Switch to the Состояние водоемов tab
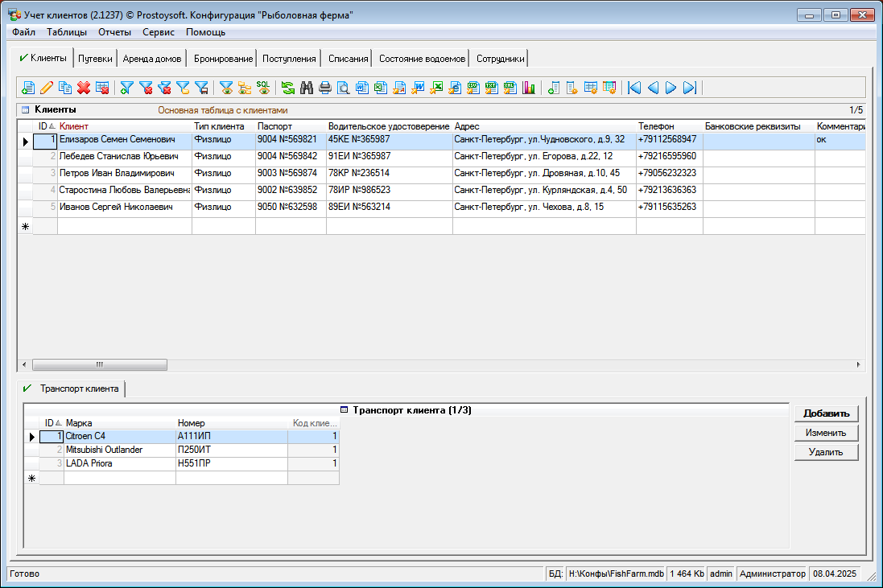The width and height of the screenshot is (883, 588). [x=422, y=59]
